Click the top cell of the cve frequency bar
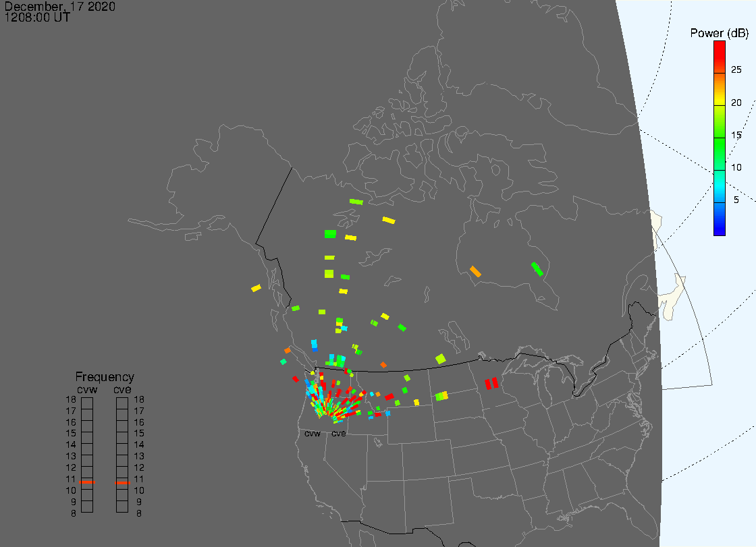 tap(122, 403)
